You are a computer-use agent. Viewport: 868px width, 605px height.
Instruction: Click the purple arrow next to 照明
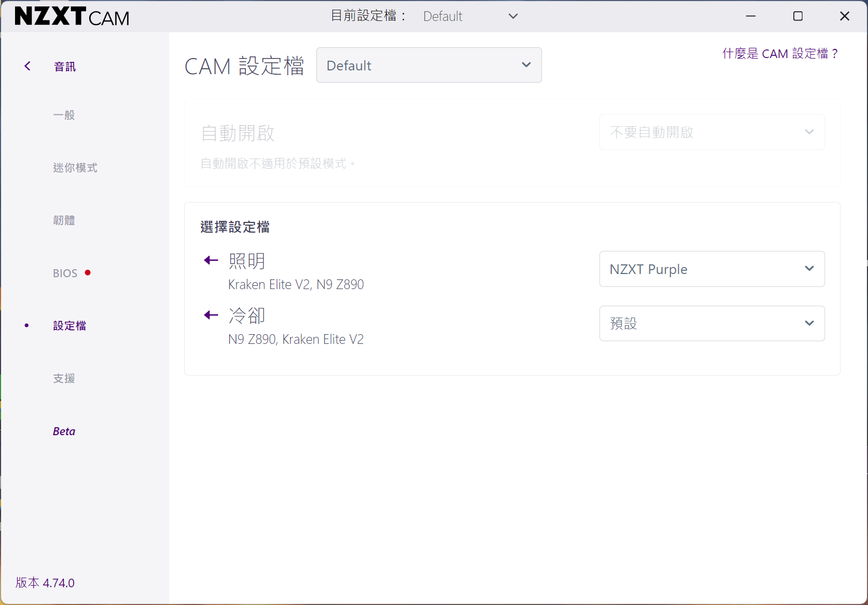211,261
